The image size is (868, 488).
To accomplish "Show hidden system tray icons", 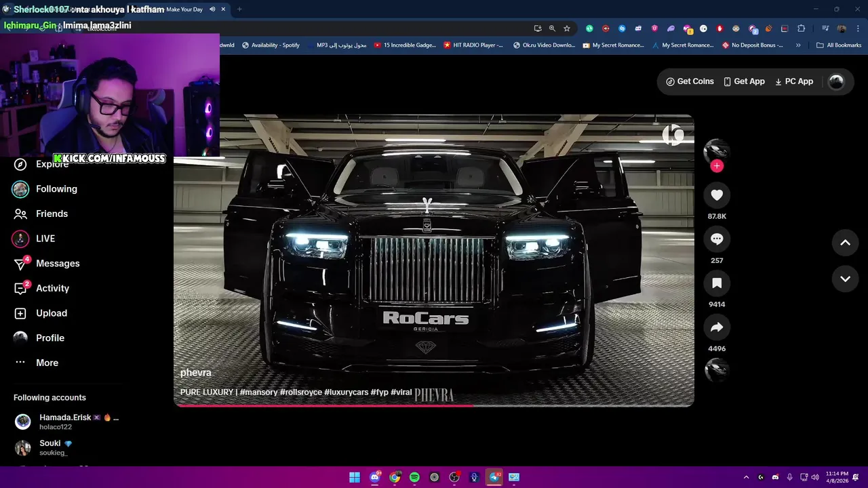I will 746,477.
